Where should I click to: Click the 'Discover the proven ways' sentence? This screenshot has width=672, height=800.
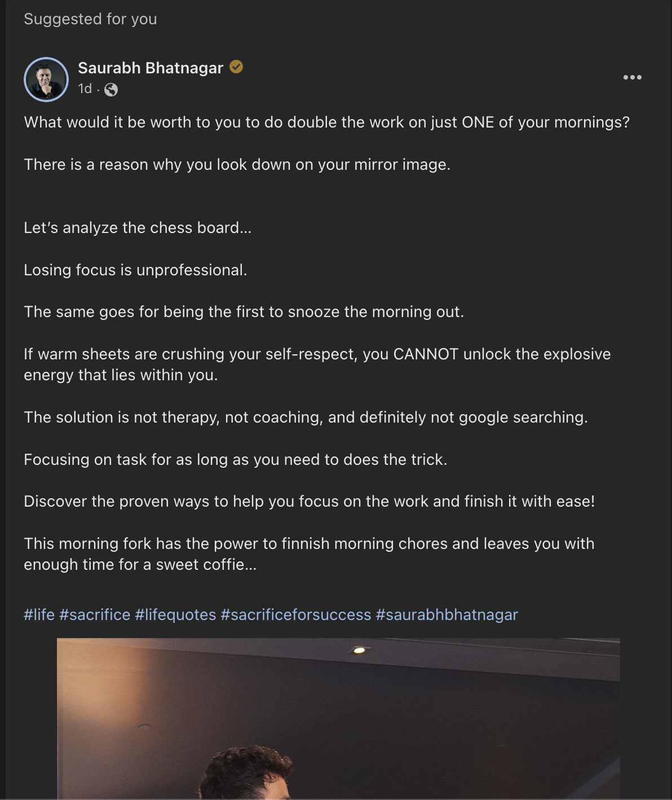point(309,501)
